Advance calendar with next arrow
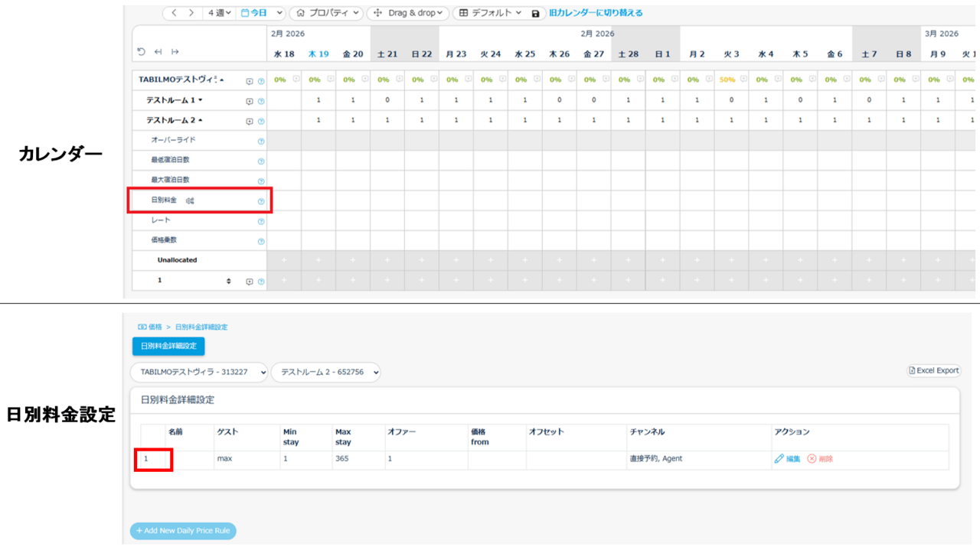 point(191,13)
